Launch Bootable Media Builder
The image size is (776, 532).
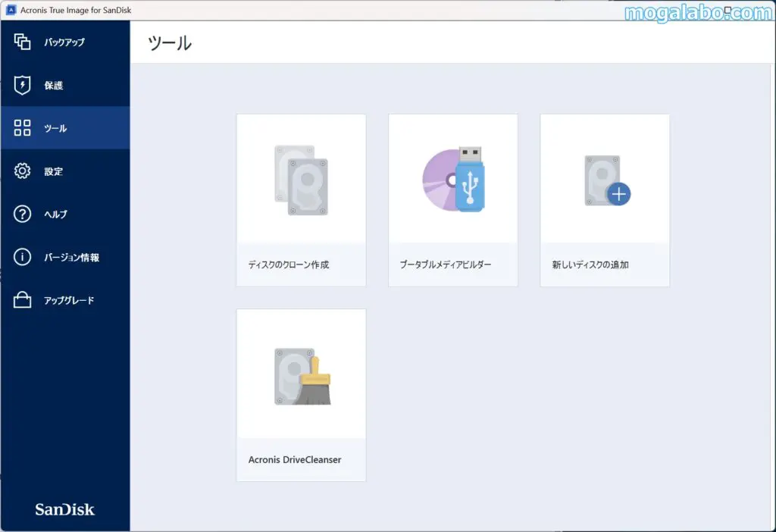(452, 199)
